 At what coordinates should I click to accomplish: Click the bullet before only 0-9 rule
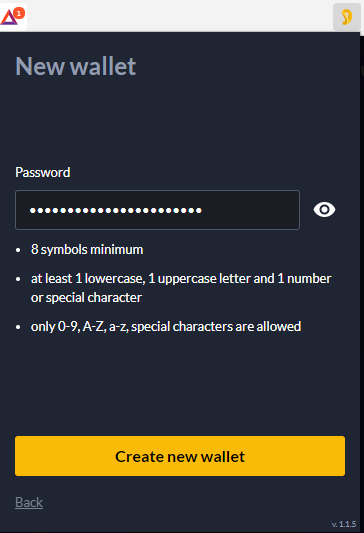[x=18, y=327]
